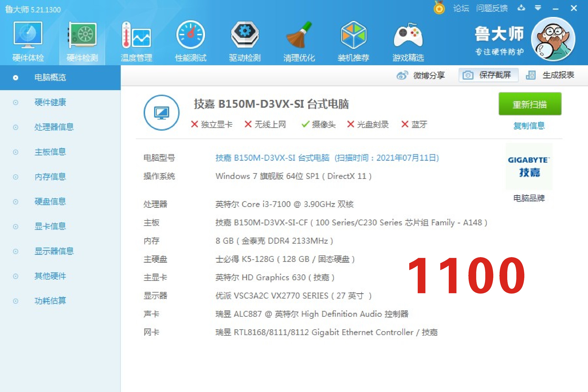Image resolution: width=588 pixels, height=392 pixels.
Task: Click 瑞昱 RTL8168 network card text
Action: pos(326,332)
